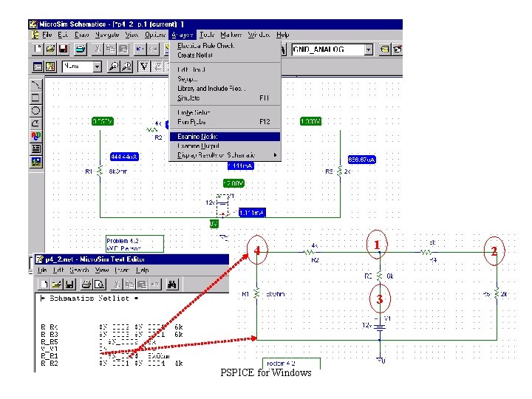Choose Create Netlist from Analysis menu
The height and width of the screenshot is (399, 532).
click(225, 55)
